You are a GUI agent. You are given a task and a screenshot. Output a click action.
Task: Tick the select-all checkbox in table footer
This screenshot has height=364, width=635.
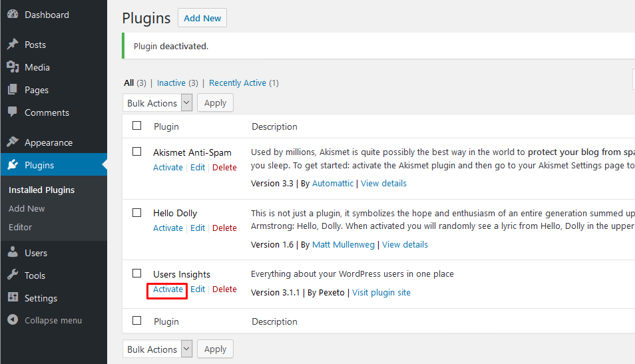[x=137, y=321]
